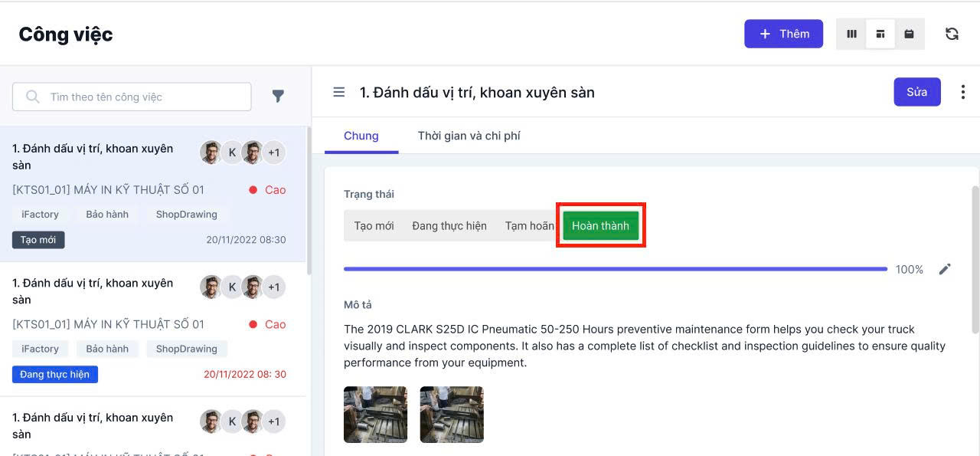Select the Hoàn thành status

coord(600,226)
